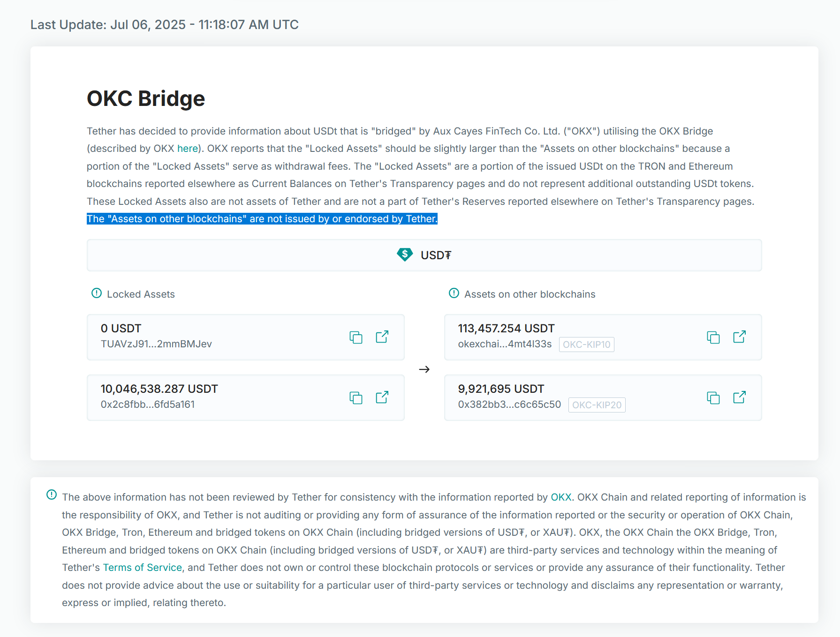
Task: Click the 'OKC Bridge' heading
Action: [146, 99]
